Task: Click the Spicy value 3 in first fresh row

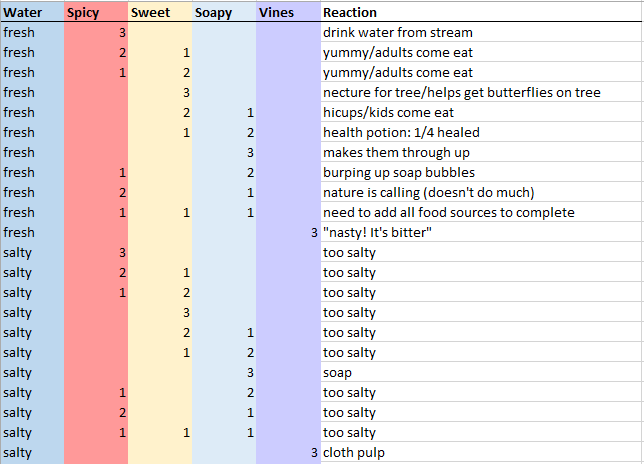Action: [x=95, y=33]
